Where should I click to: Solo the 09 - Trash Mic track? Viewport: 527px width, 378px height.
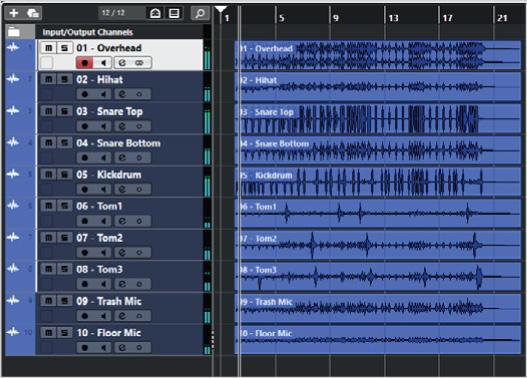pyautogui.click(x=64, y=301)
